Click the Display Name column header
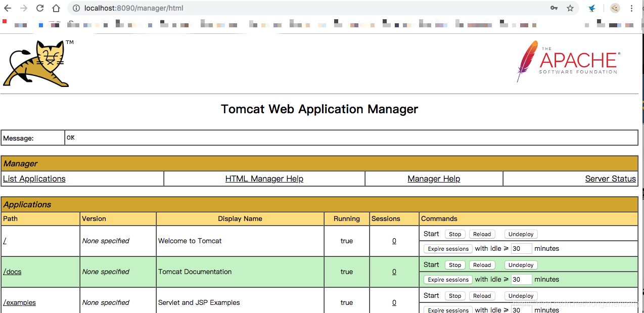This screenshot has height=313, width=644. 240,219
